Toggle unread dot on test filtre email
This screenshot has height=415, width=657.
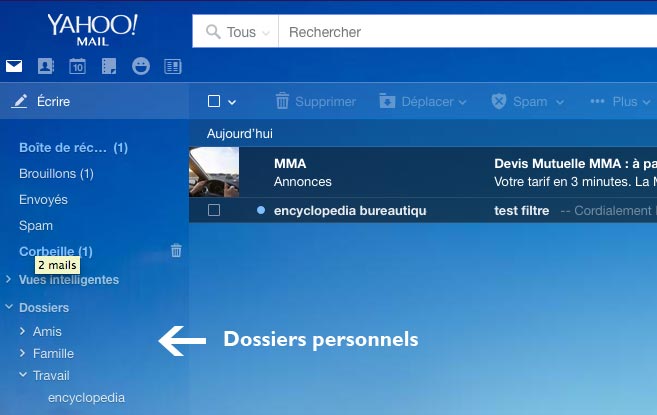pyautogui.click(x=261, y=210)
